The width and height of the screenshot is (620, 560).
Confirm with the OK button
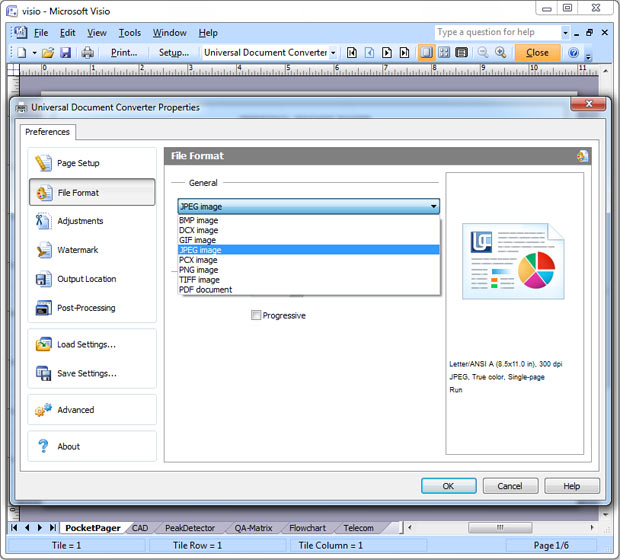(448, 486)
